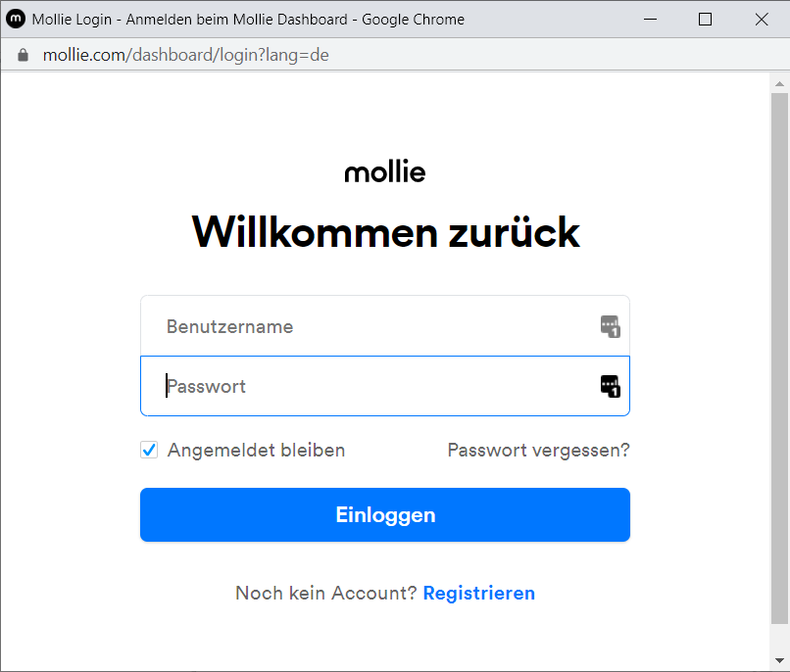Screen dimensions: 790x672
Task: Close the Mollie Login window
Action: click(762, 19)
